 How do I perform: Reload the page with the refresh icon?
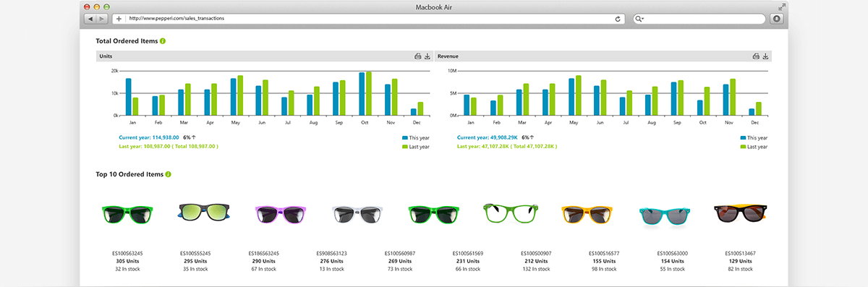[618, 19]
